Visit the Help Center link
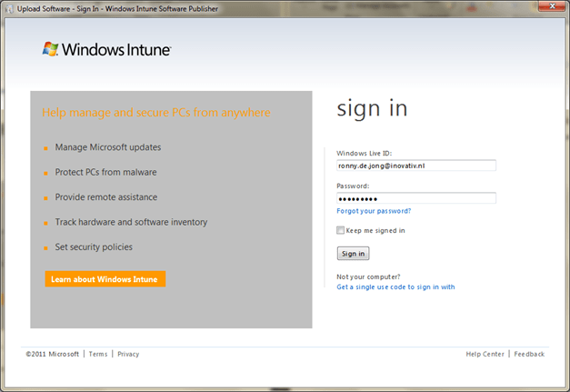Image resolution: width=570 pixels, height=392 pixels. 485,354
